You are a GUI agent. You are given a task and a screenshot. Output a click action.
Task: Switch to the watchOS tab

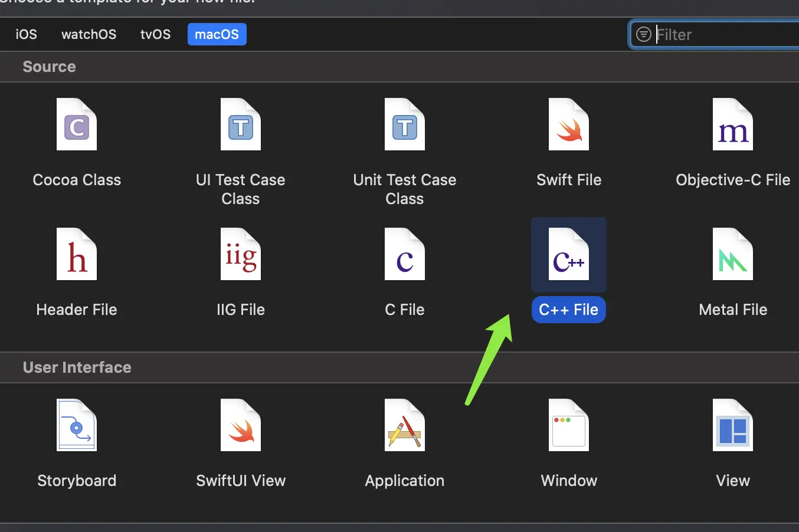(x=89, y=34)
